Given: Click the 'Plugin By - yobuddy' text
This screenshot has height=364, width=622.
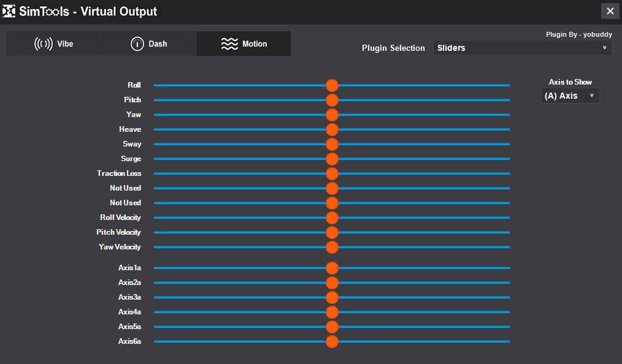Looking at the screenshot, I should pyautogui.click(x=579, y=34).
